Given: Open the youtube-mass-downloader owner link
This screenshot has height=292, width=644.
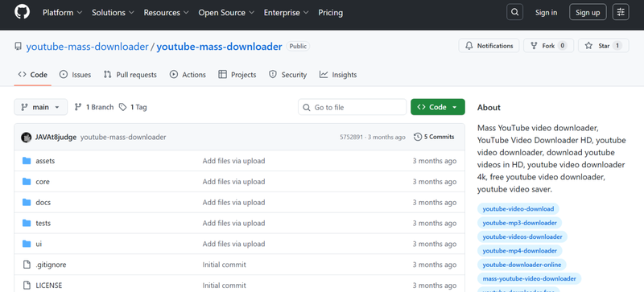Looking at the screenshot, I should click(87, 47).
